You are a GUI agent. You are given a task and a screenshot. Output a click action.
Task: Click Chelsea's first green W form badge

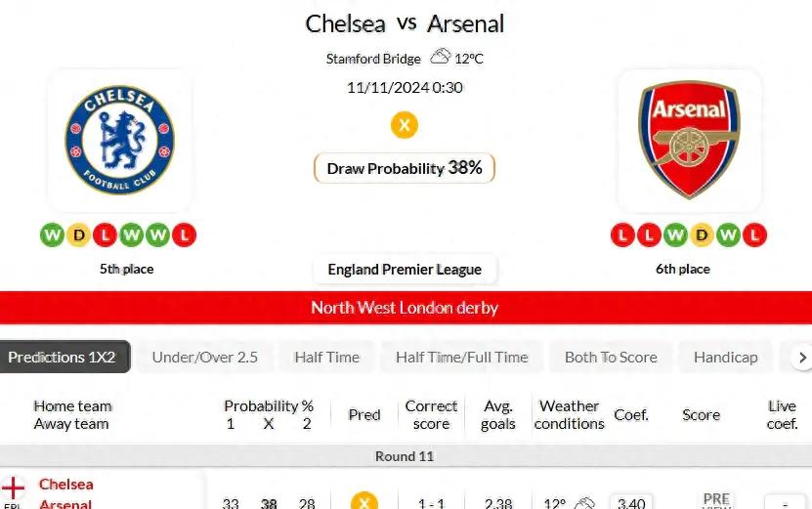pyautogui.click(x=52, y=235)
